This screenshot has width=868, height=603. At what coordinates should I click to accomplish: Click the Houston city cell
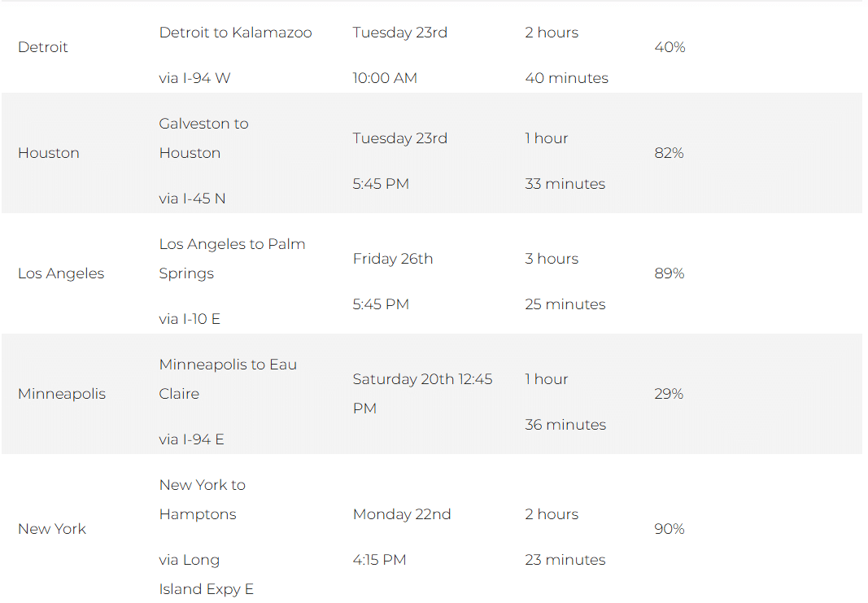[49, 153]
